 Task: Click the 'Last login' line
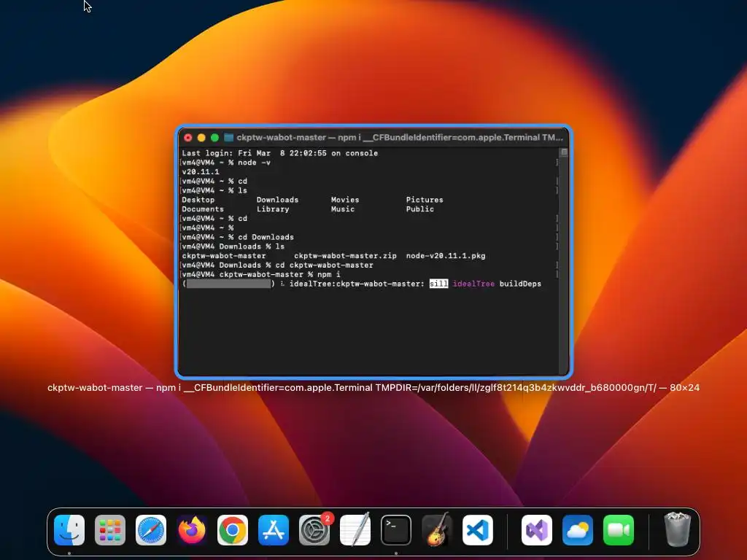(279, 153)
